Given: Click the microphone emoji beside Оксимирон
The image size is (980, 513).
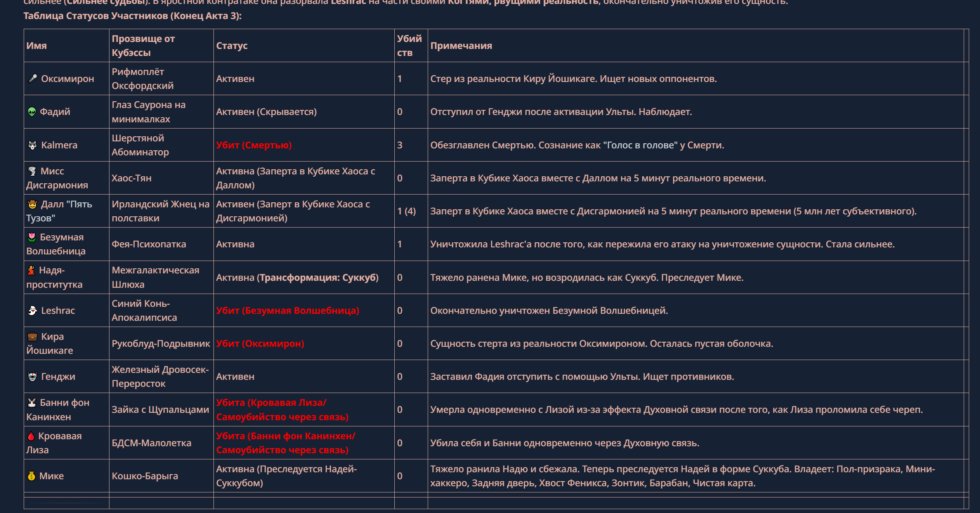Looking at the screenshot, I should [33, 79].
